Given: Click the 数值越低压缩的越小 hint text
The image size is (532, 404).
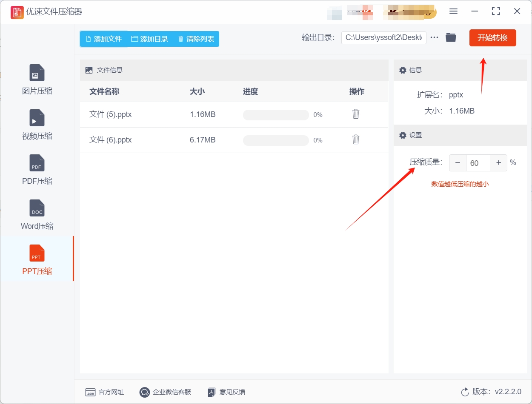Looking at the screenshot, I should point(460,184).
